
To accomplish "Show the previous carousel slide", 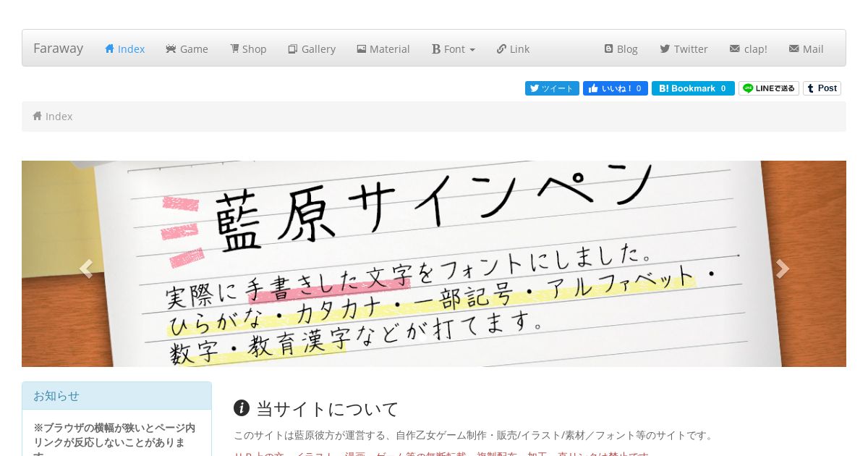I will coord(86,269).
